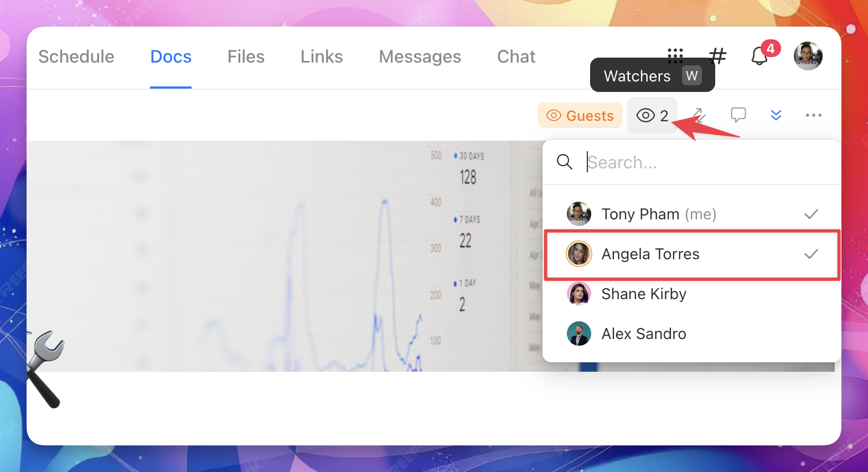868x472 pixels.
Task: Click the wrench and hammer emoji icon
Action: (45, 370)
